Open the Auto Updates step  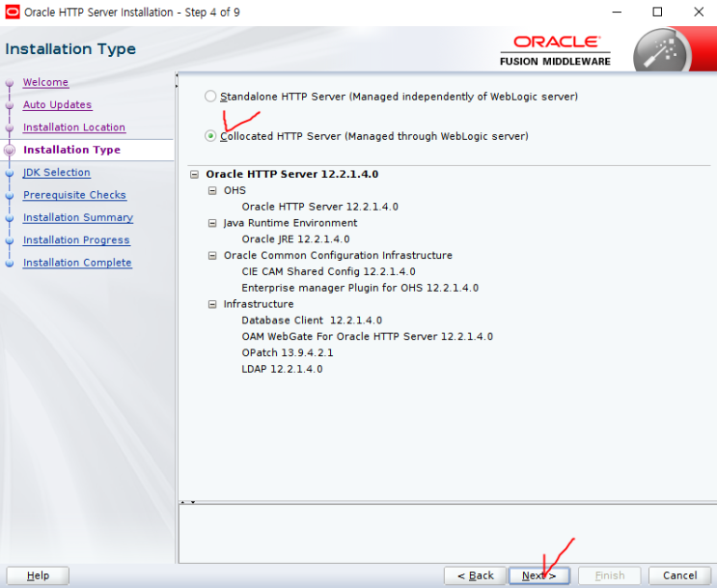(x=58, y=105)
